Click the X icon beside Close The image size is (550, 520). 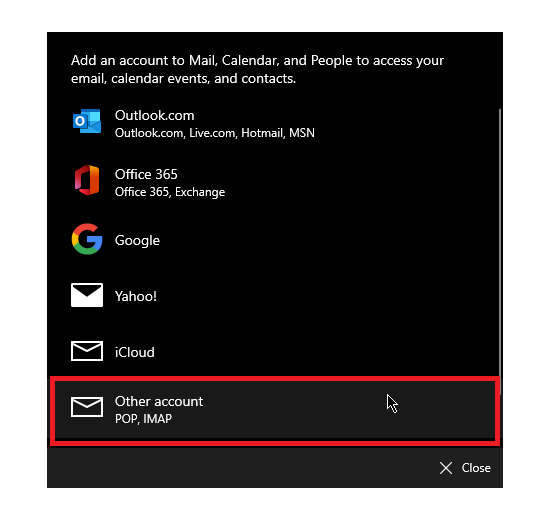[446, 468]
